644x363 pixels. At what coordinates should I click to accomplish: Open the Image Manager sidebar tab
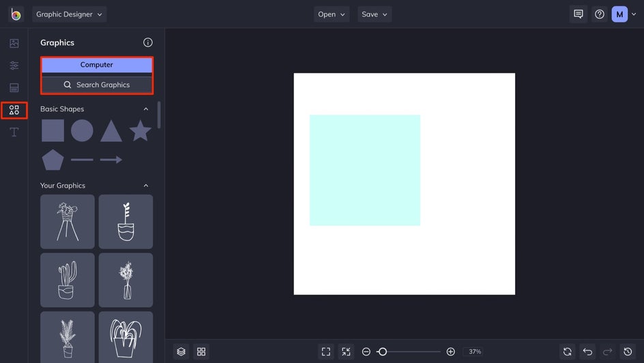click(x=14, y=43)
